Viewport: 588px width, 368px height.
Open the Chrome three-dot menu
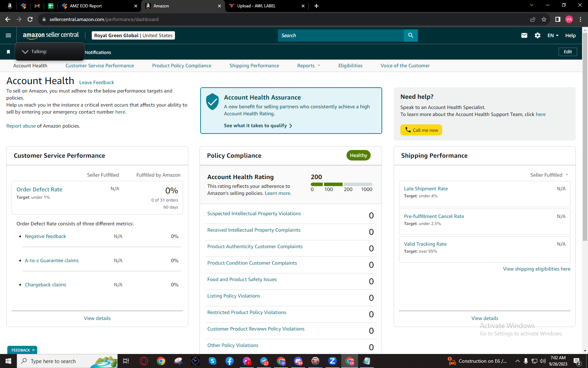click(x=580, y=19)
